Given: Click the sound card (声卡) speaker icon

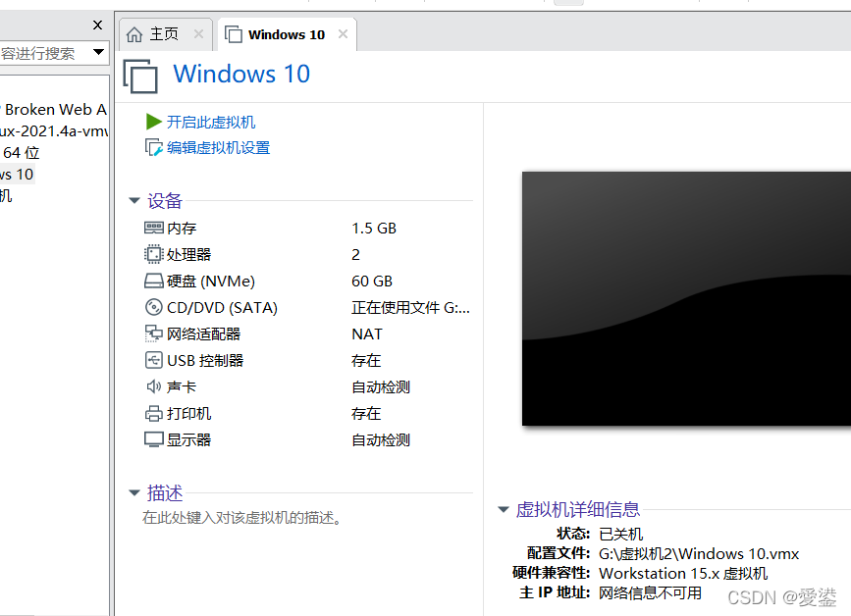Looking at the screenshot, I should 153,386.
